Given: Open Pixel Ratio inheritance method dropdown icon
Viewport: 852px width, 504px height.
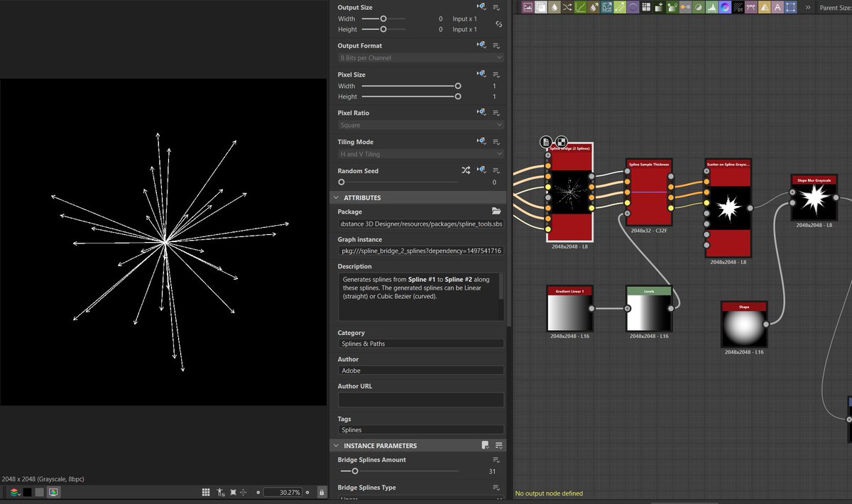Looking at the screenshot, I should pos(482,112).
